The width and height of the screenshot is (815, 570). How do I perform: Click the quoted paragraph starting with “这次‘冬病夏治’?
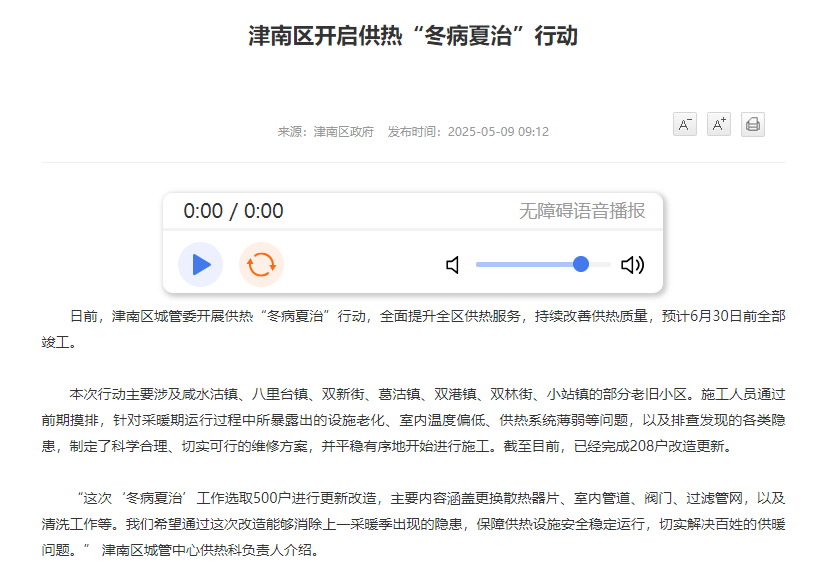413,524
